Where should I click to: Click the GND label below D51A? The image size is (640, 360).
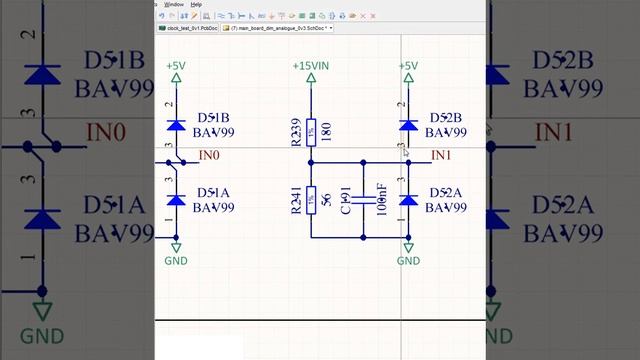click(176, 261)
